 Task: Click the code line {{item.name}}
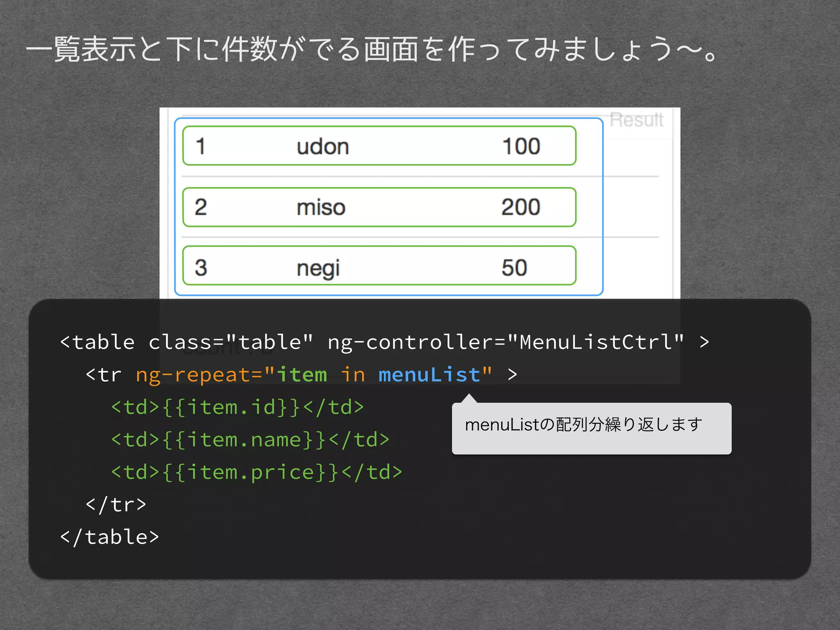tap(250, 440)
